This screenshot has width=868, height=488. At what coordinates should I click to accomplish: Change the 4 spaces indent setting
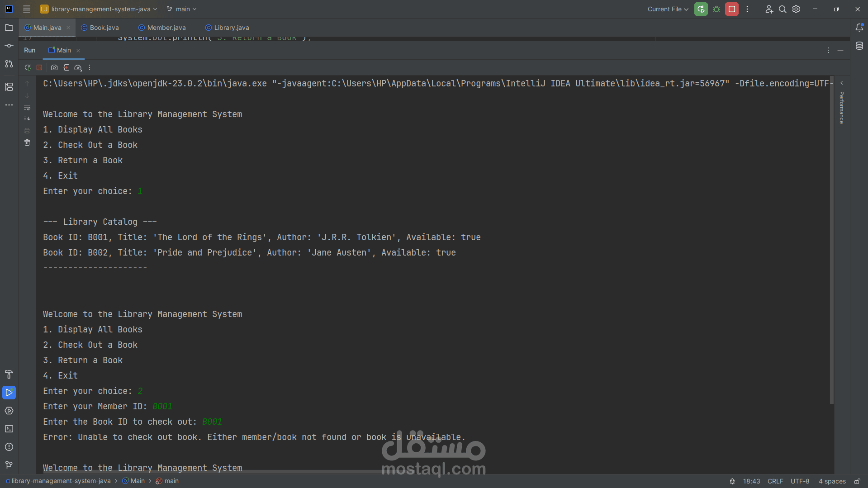832,481
